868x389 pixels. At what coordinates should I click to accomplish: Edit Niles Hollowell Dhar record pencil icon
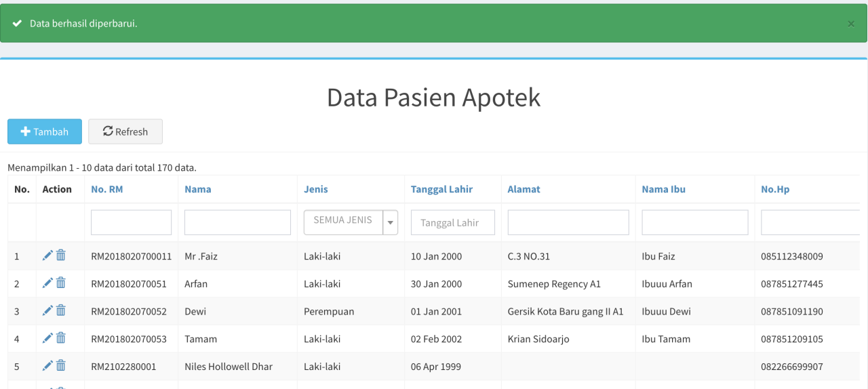point(47,365)
